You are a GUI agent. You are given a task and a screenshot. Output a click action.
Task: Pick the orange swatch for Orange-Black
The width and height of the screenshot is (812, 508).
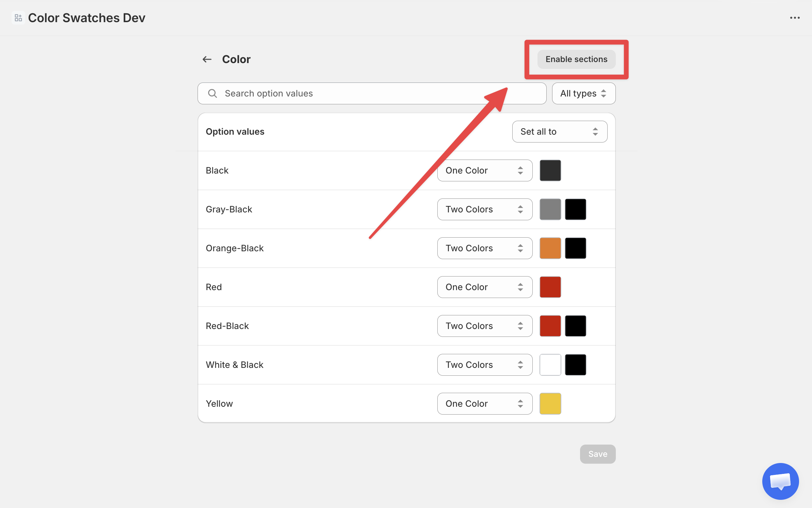[x=550, y=248]
